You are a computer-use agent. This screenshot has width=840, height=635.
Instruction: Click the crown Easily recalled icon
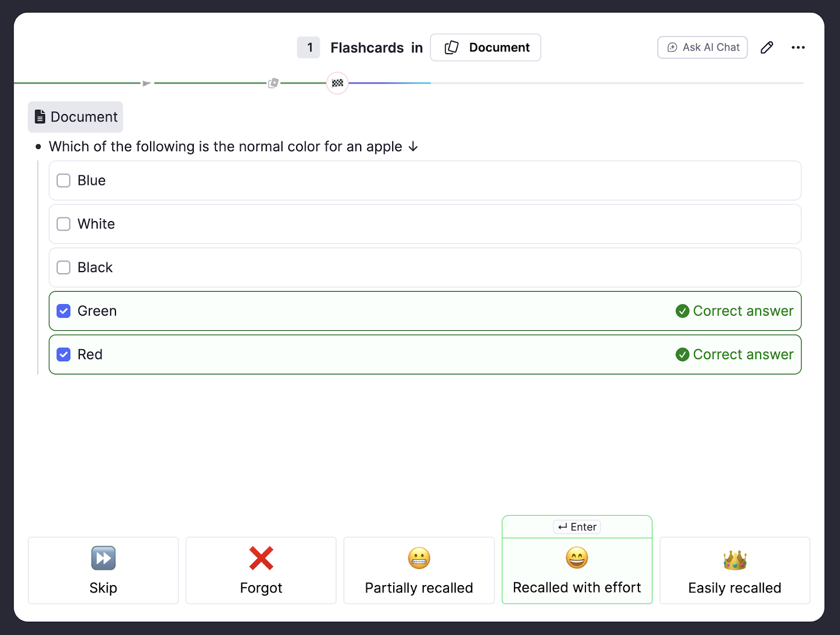[734, 560]
